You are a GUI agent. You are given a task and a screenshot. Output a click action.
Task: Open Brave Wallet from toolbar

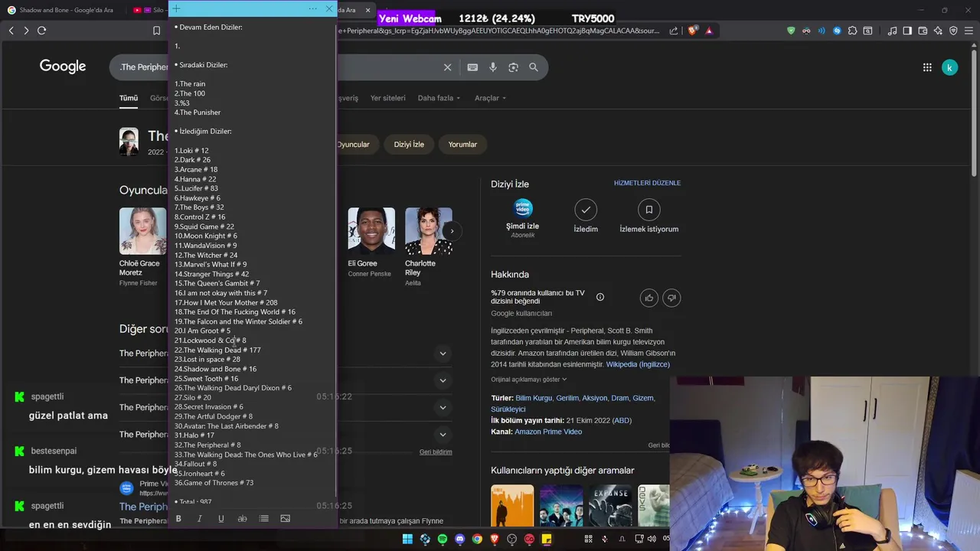pyautogui.click(x=923, y=31)
